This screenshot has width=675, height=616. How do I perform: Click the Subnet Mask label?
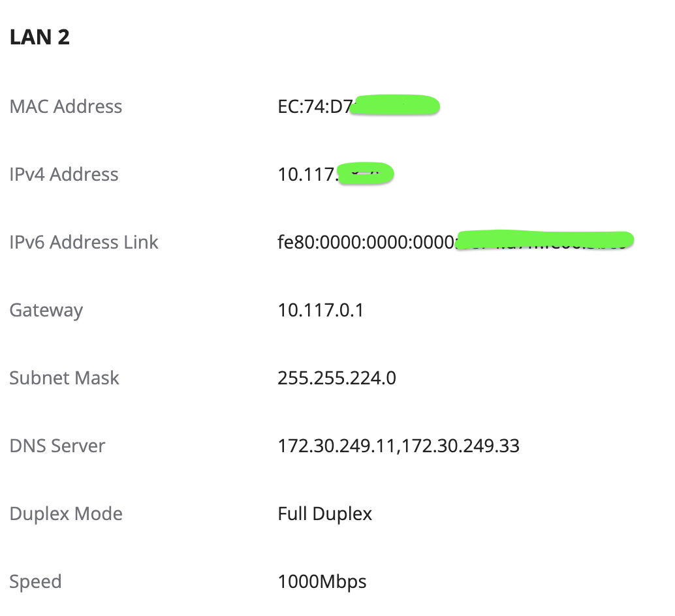click(65, 378)
